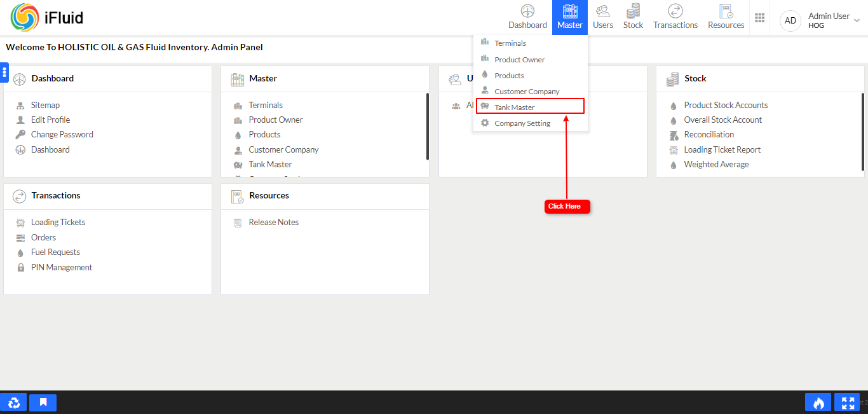The width and height of the screenshot is (868, 414).
Task: Click the gear icon beside Company Setting
Action: pos(485,123)
